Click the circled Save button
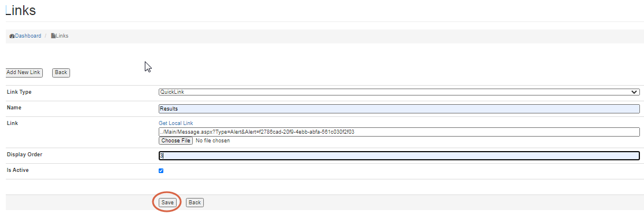This screenshot has height=213, width=644. (167, 203)
